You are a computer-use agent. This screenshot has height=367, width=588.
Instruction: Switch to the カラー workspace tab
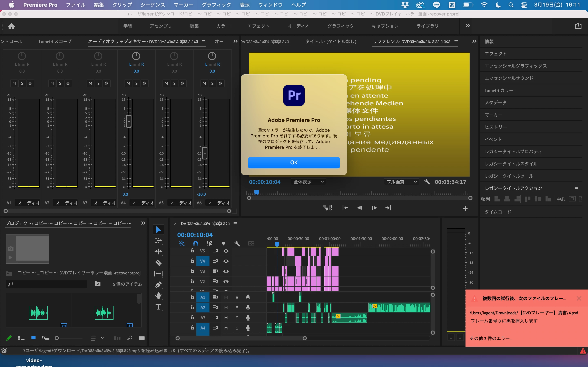click(x=223, y=26)
